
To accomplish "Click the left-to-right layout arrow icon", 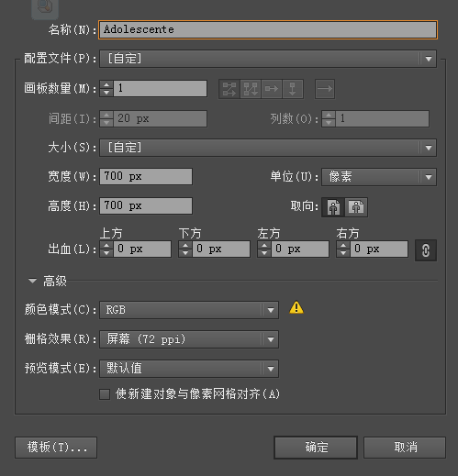I will pyautogui.click(x=325, y=89).
